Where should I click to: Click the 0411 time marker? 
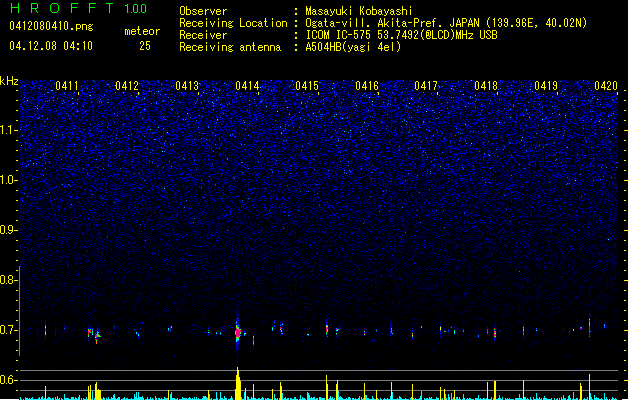pyautogui.click(x=67, y=86)
